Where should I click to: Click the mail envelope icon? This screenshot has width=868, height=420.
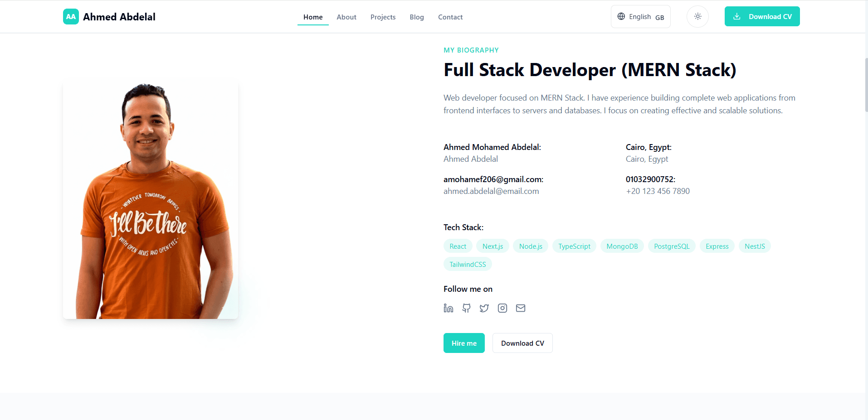coord(521,308)
